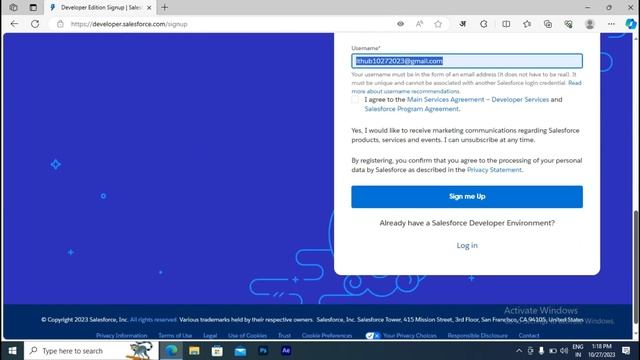This screenshot has width=640, height=360.
Task: Open the ENG IN language switcher
Action: pos(578,351)
